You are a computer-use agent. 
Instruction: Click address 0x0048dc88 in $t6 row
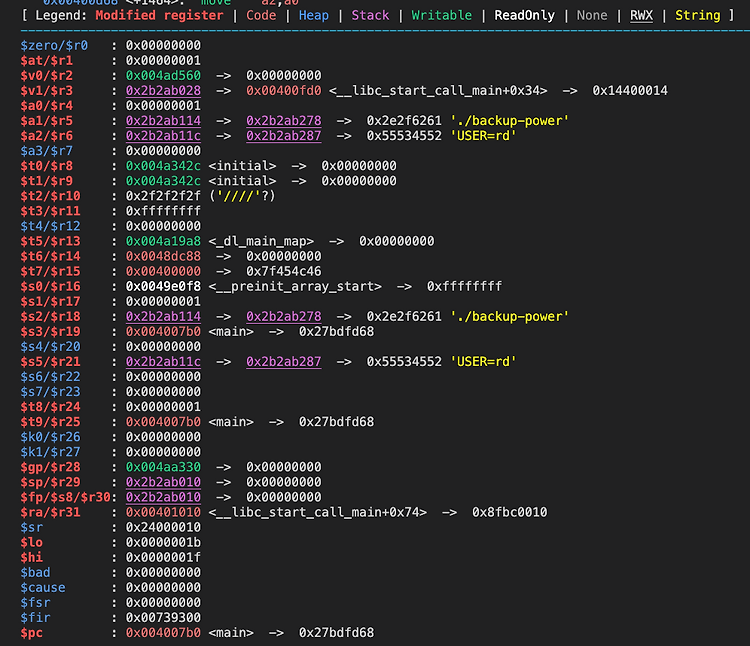coord(163,256)
